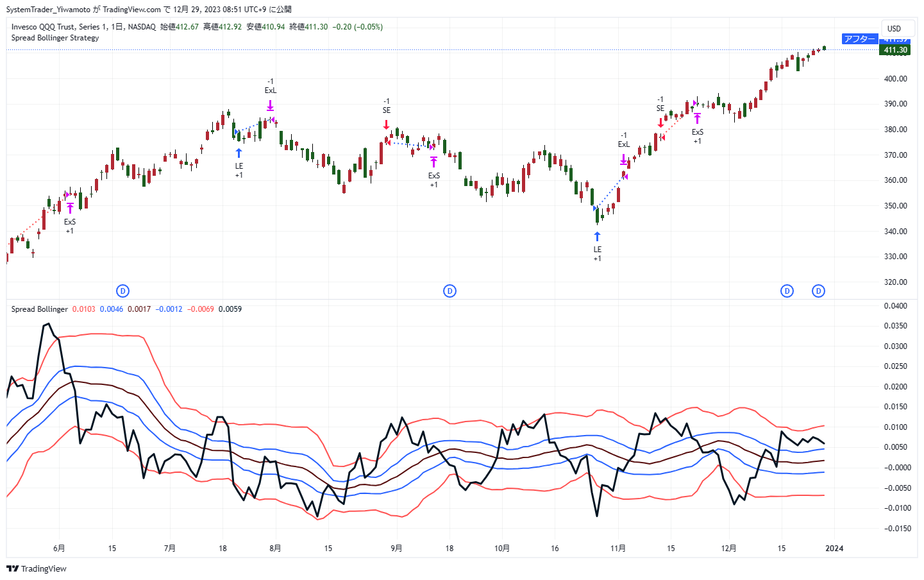The image size is (924, 580).
Task: Open the dividend D marker near September 18
Action: pyautogui.click(x=449, y=291)
